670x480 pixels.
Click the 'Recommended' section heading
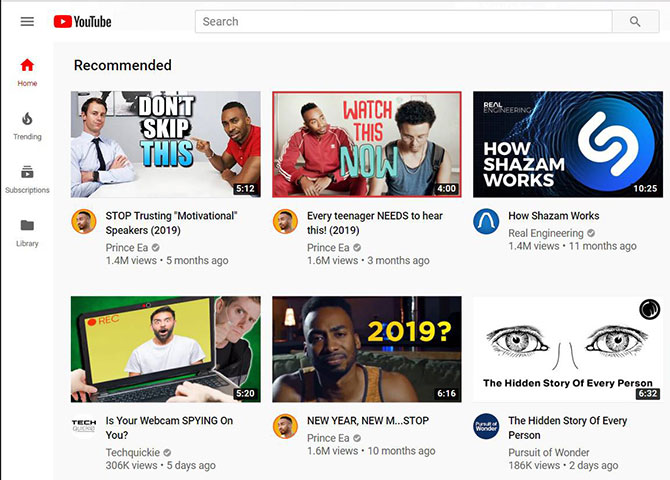point(123,65)
